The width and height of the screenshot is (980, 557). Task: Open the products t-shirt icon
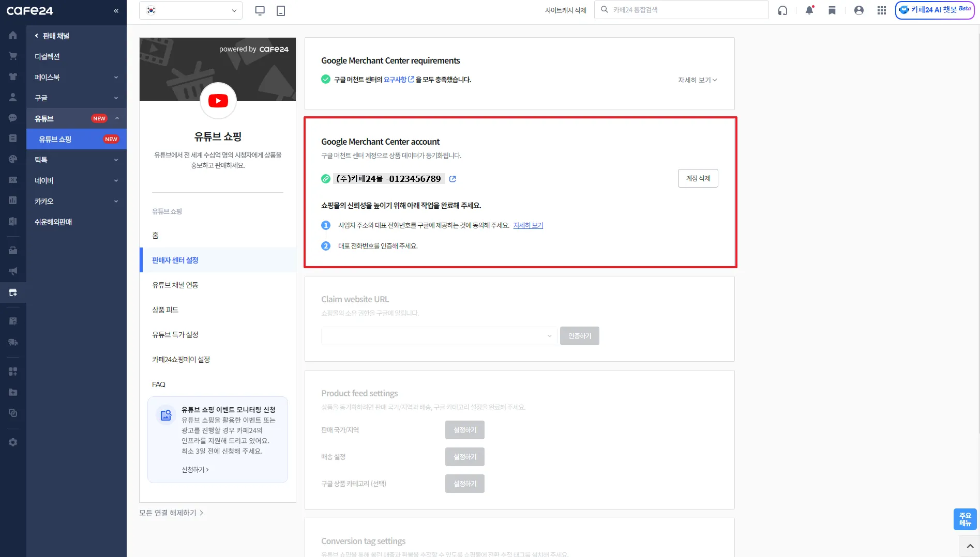click(x=13, y=77)
